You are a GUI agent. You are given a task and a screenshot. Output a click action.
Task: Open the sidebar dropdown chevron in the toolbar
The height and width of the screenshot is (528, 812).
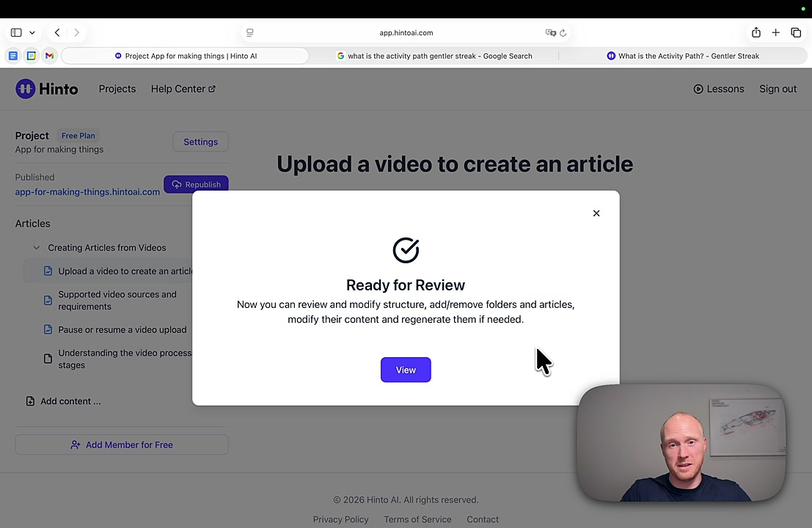point(32,32)
